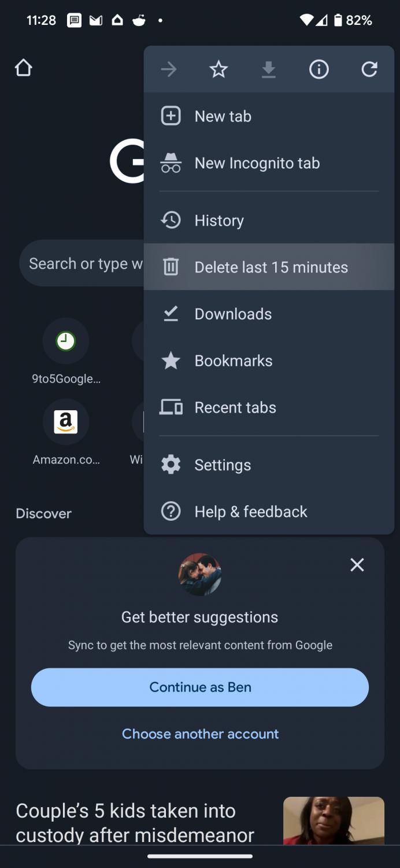The image size is (400, 868).
Task: Tap the forward arrow icon
Action: (x=169, y=70)
